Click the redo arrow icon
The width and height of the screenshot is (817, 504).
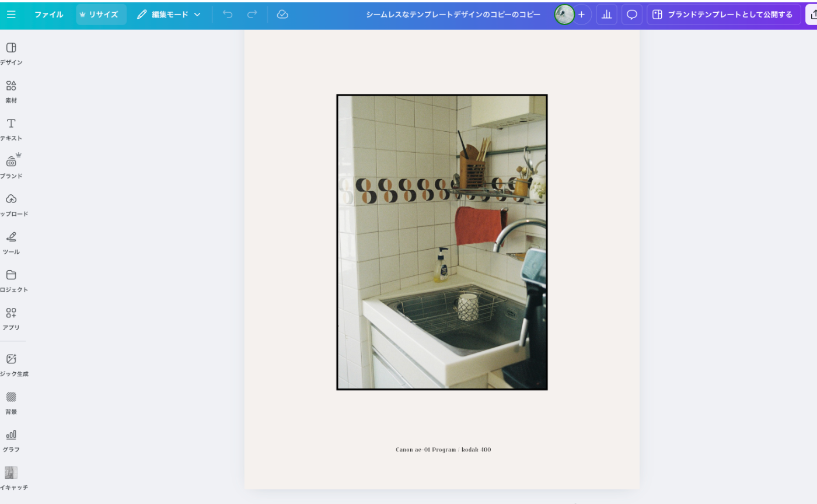click(x=252, y=15)
